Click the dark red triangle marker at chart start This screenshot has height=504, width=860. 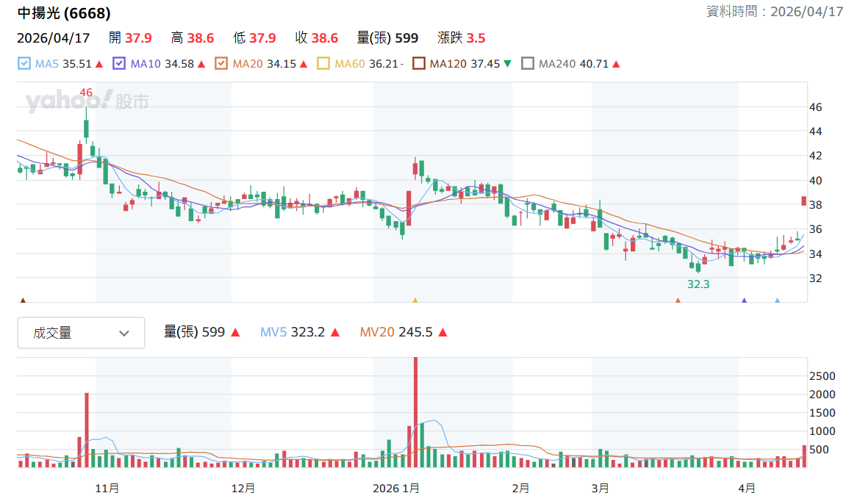[x=23, y=300]
